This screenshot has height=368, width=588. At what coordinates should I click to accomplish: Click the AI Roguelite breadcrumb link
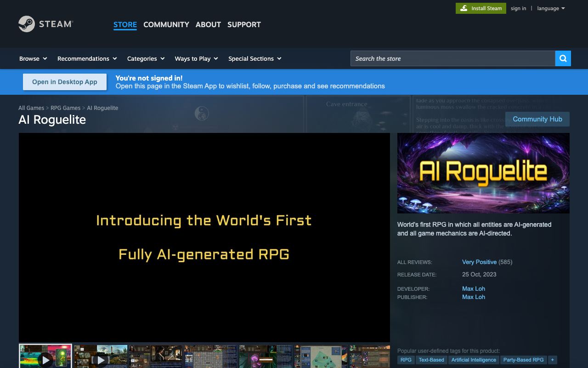click(102, 108)
